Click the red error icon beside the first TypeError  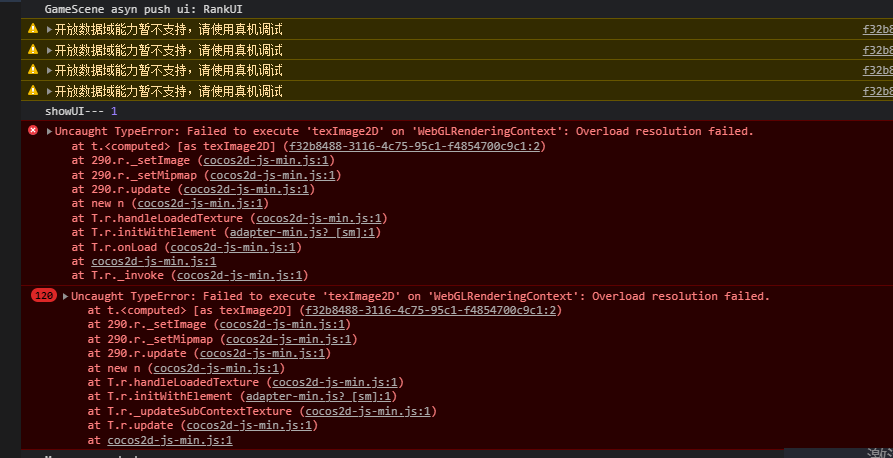click(x=33, y=131)
